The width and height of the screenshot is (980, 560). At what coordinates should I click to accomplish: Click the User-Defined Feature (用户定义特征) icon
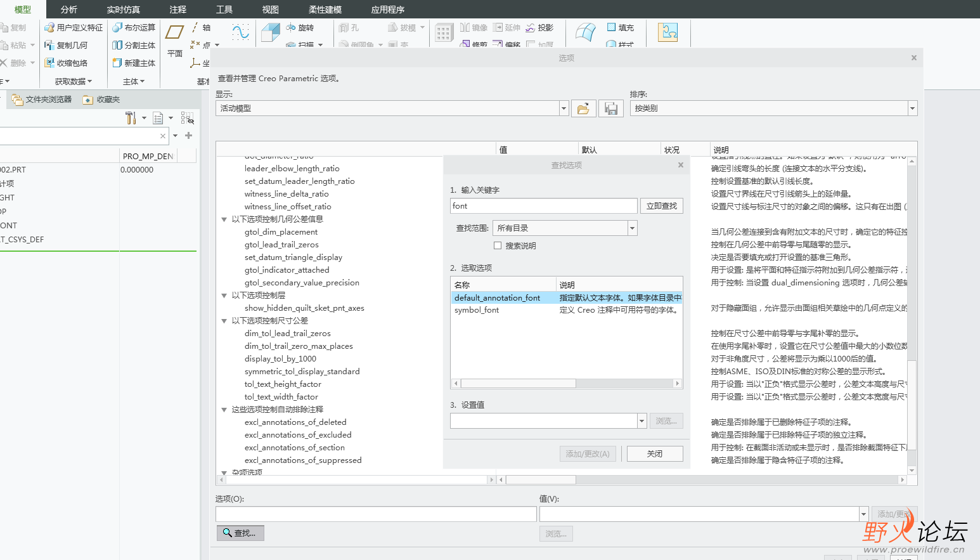click(49, 27)
